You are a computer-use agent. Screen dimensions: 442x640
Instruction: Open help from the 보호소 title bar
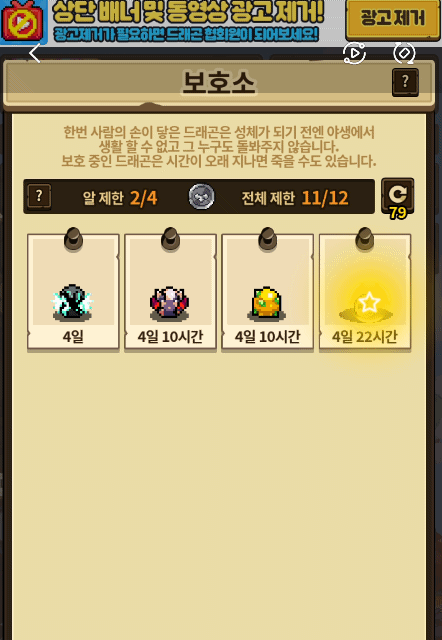coord(405,82)
